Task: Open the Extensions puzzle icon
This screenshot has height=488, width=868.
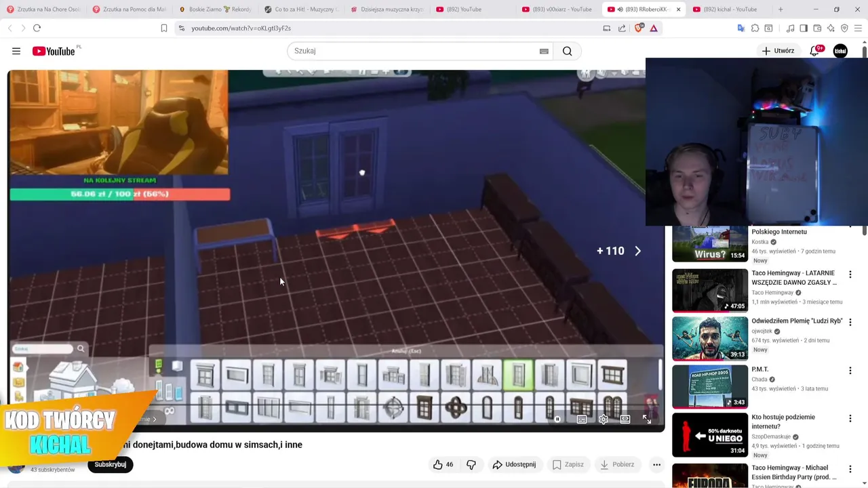Action: 755,28
